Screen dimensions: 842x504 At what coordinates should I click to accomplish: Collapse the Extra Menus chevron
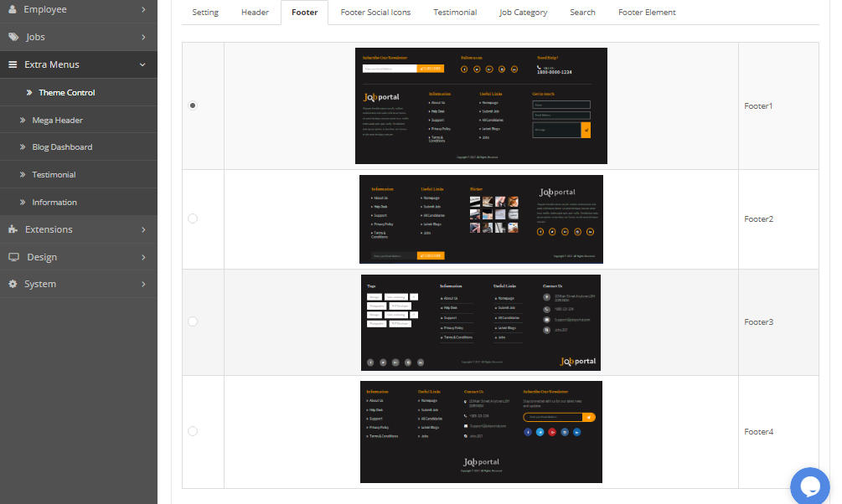click(x=143, y=64)
